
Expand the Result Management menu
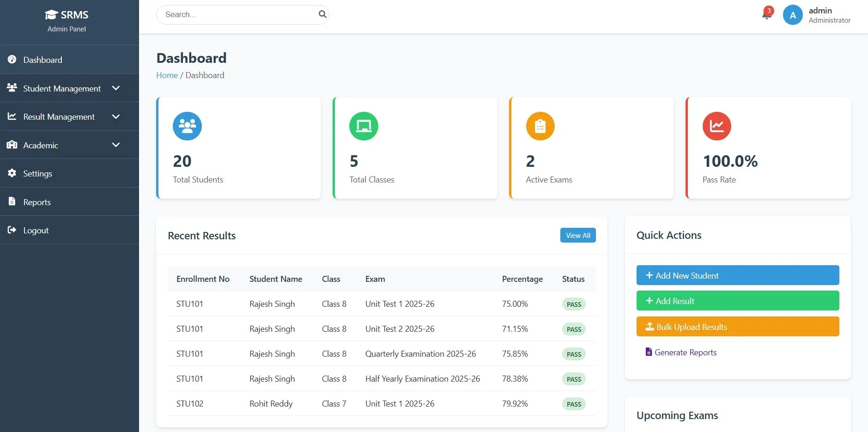[x=116, y=116]
